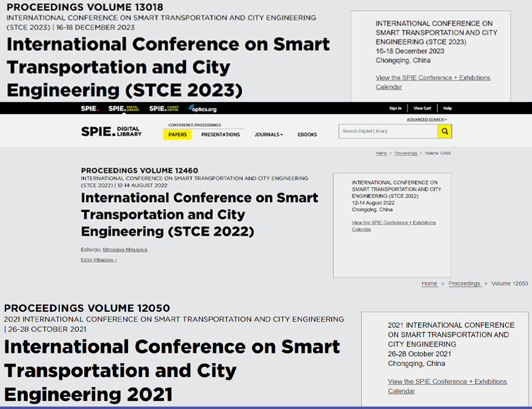The height and width of the screenshot is (409, 532).
Task: Click Volume 12460 breadcrumb text
Action: point(438,153)
